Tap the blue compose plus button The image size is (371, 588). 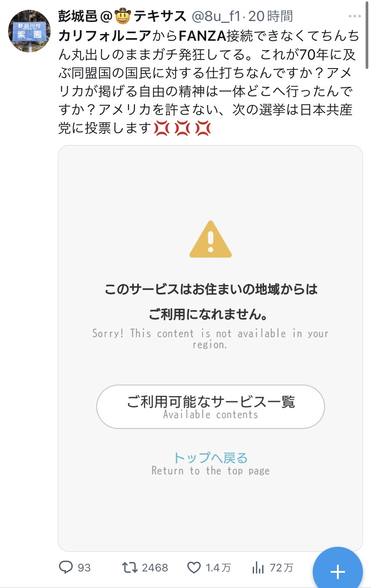point(337,571)
